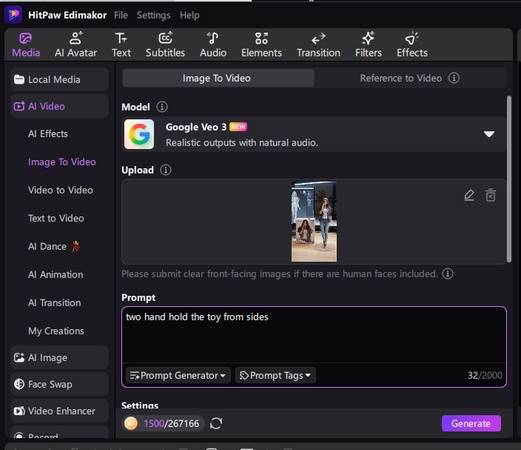Open the File menu
521x450 pixels.
121,15
